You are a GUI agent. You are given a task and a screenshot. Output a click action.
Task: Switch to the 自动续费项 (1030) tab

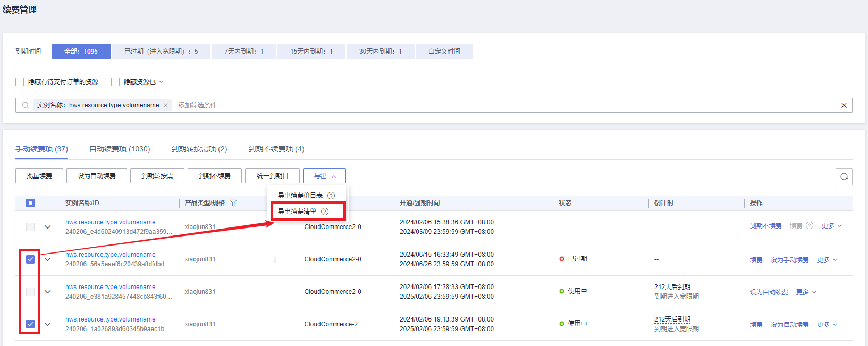click(x=120, y=149)
